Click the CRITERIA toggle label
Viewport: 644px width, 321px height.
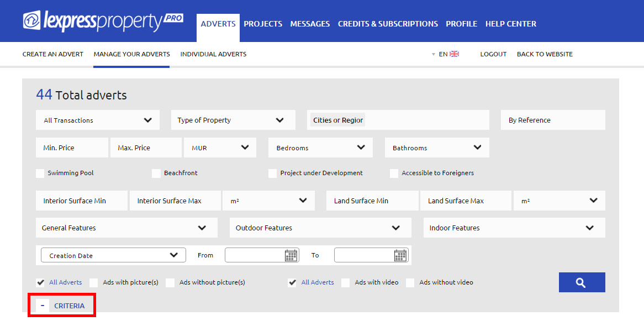(70, 306)
